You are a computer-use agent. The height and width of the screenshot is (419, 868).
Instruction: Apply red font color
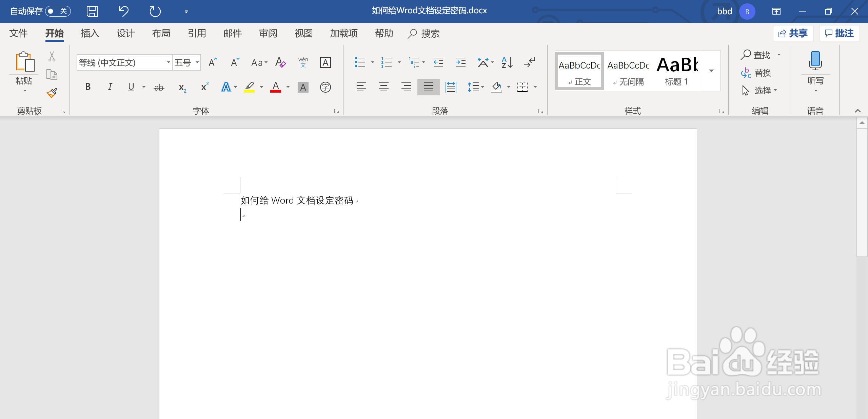click(x=276, y=87)
